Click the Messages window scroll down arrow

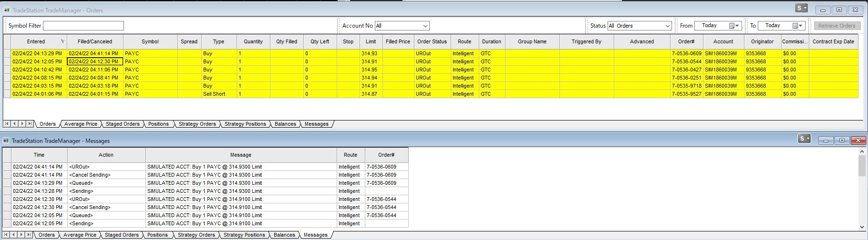(862, 227)
